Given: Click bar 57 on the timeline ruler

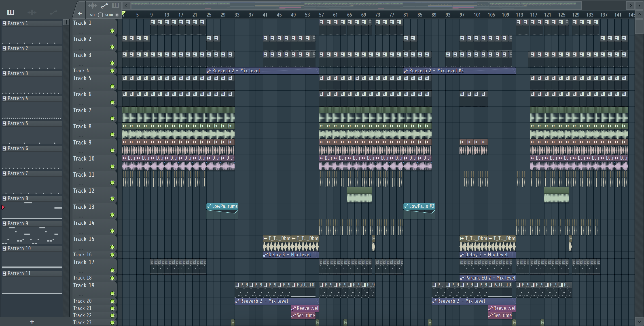Looking at the screenshot, I should (321, 15).
